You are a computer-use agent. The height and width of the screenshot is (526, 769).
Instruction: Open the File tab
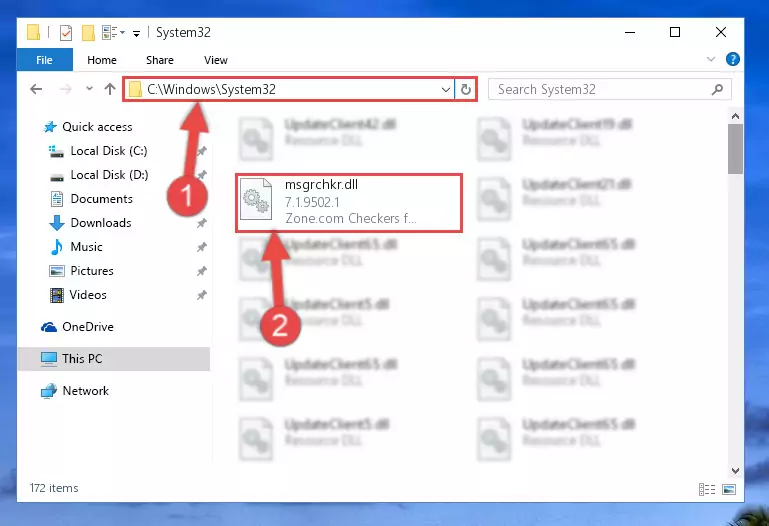(x=45, y=60)
